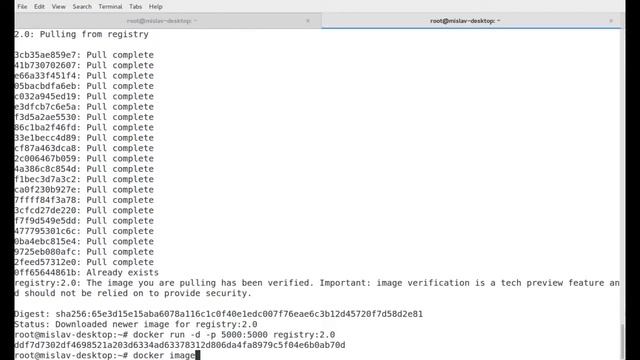
Task: Click the 2c006467b059 Pull complete line
Action: [84, 159]
